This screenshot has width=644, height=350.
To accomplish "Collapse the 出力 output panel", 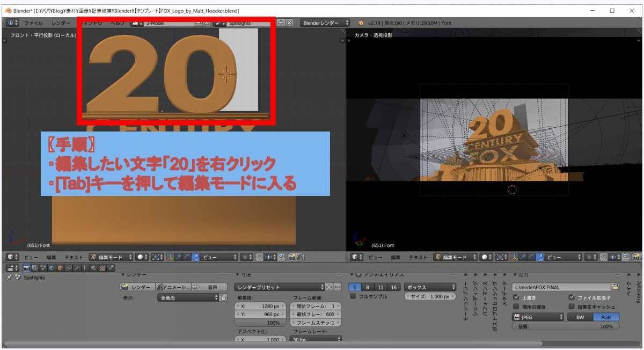I will point(521,275).
